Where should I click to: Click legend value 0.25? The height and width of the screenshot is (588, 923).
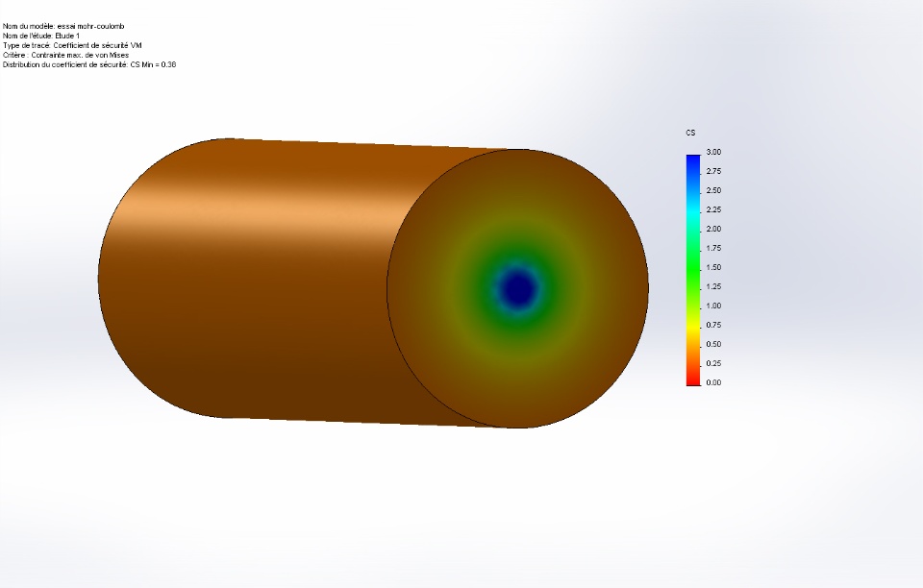(713, 363)
